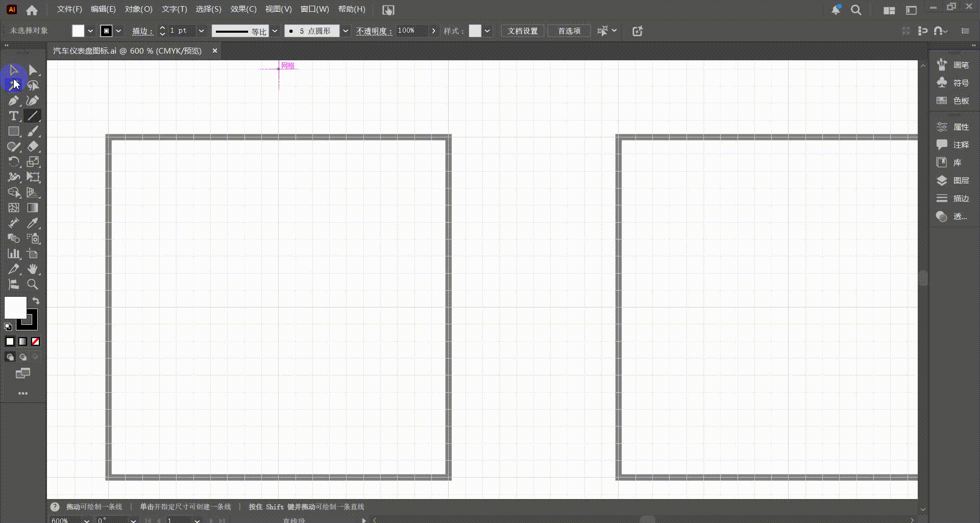Choose the Width/Warp tool
The image size is (980, 523).
[x=14, y=177]
